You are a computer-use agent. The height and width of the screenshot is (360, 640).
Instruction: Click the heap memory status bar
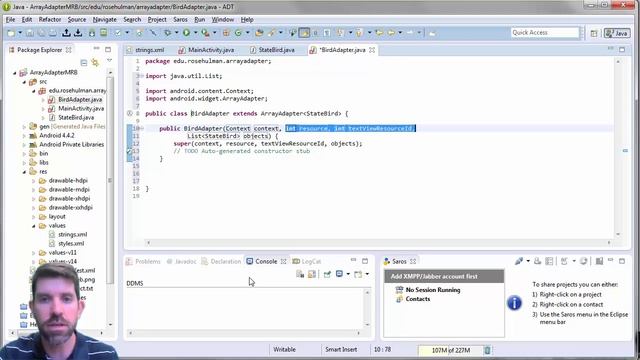[x=451, y=350]
